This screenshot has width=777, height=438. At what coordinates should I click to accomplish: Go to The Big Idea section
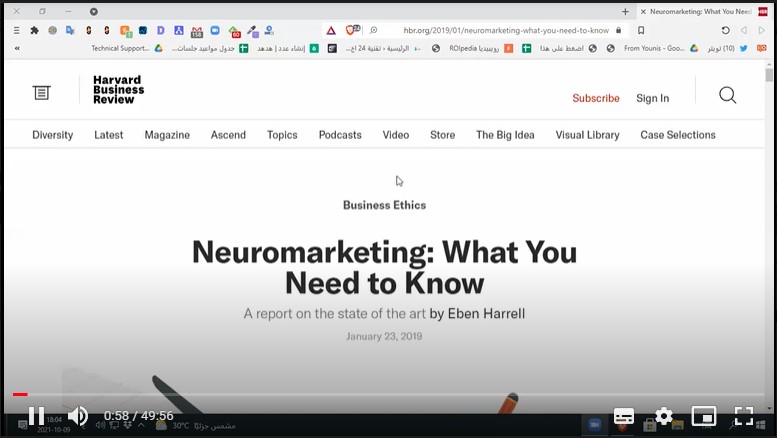505,135
